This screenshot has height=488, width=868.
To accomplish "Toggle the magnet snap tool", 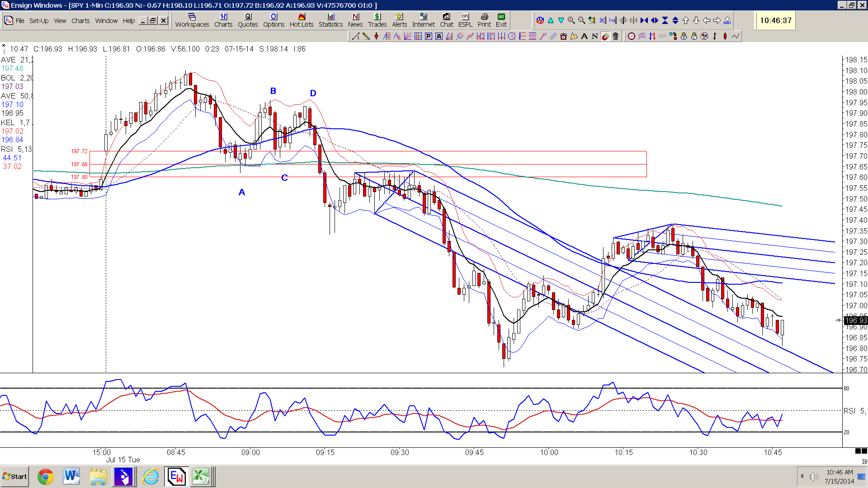I will point(605,36).
